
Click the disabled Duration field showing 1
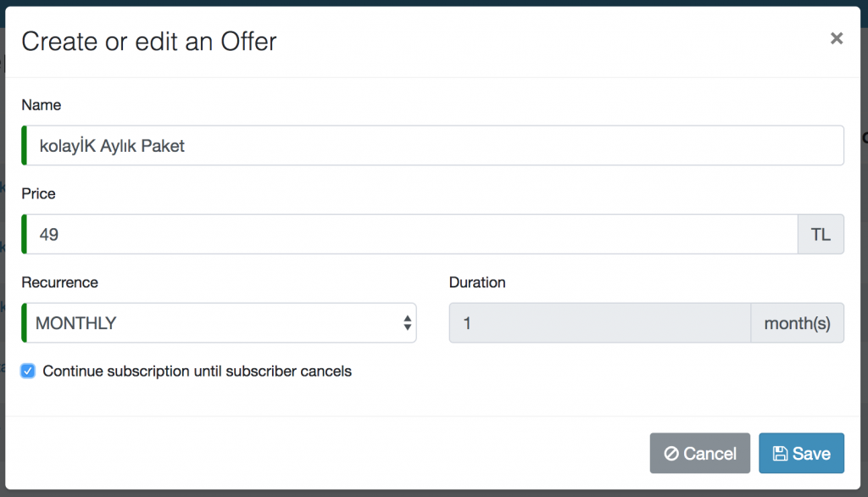(x=600, y=322)
